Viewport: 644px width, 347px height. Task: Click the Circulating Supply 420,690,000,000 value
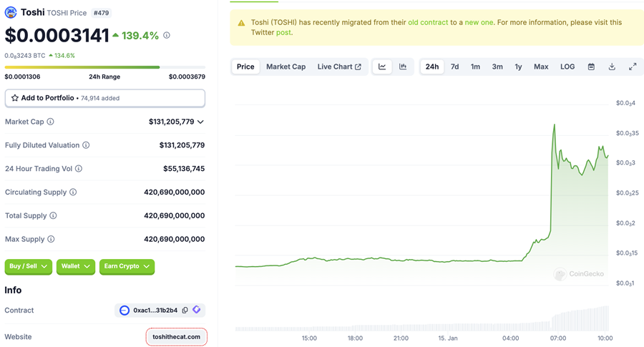(x=174, y=192)
